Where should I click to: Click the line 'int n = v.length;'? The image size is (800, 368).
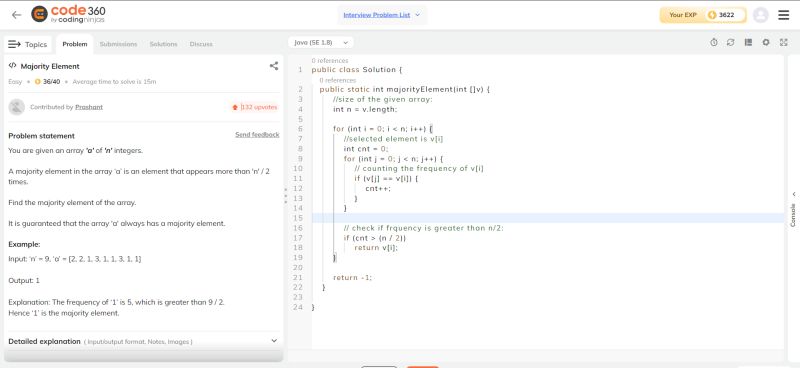click(x=365, y=109)
